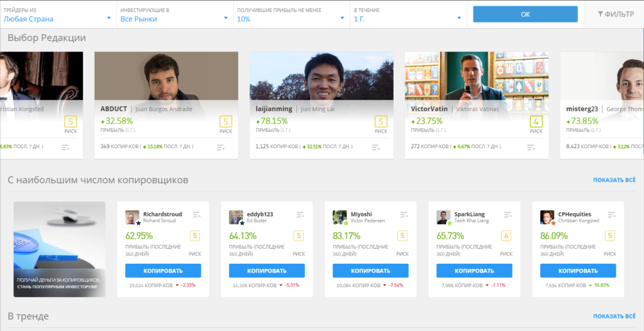The width and height of the screenshot is (644, 331).
Task: Click the risk score 5 badge on laijianming card
Action: 380,122
